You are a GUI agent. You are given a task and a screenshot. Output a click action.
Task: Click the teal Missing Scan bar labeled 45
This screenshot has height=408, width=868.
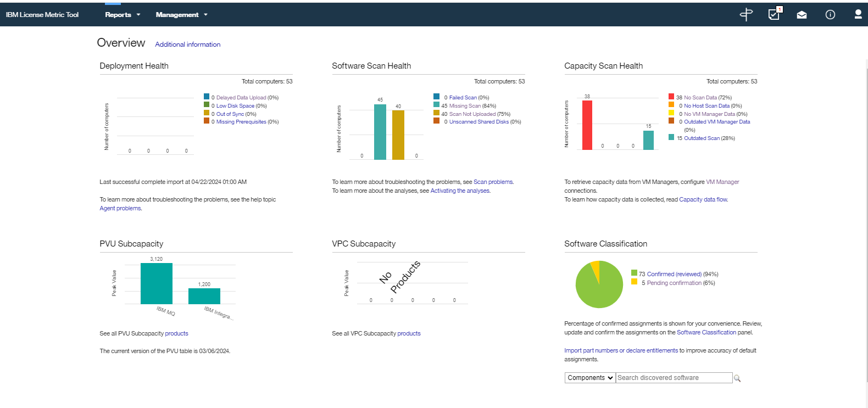[380, 132]
